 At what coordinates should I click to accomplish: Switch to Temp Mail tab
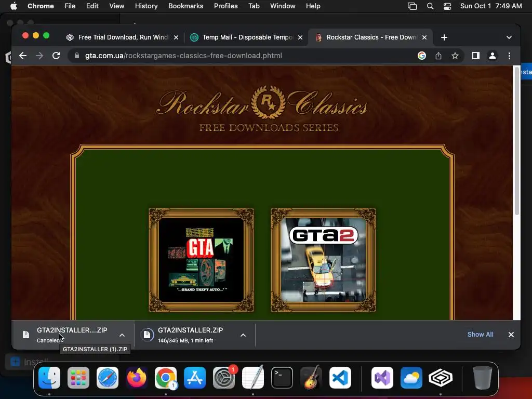(x=247, y=37)
